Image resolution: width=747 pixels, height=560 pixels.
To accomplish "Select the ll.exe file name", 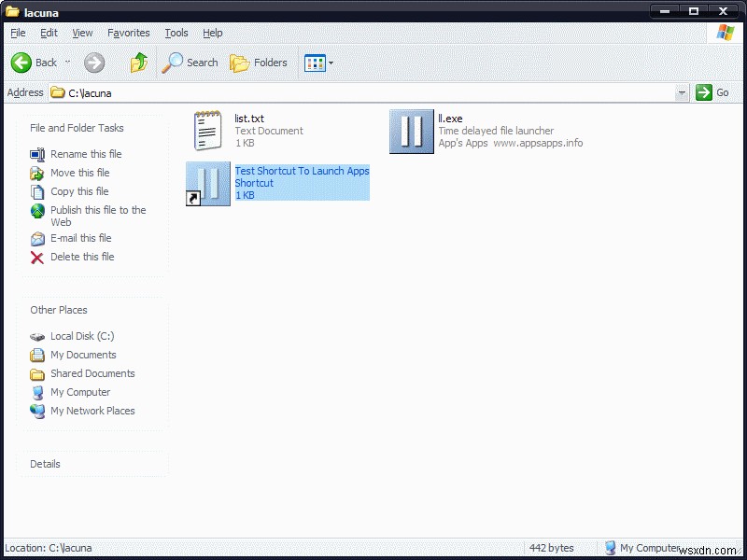I will pyautogui.click(x=450, y=119).
